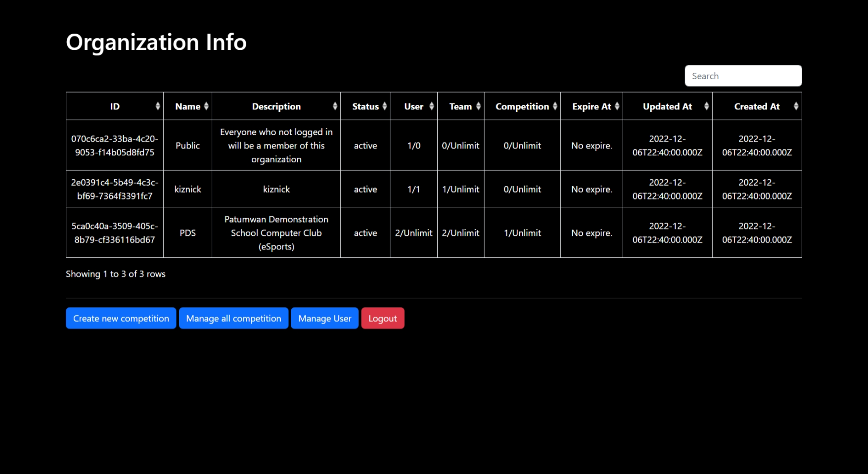Viewport: 868px width, 474px height.
Task: Click the kiznick organization ID cell
Action: tap(115, 189)
